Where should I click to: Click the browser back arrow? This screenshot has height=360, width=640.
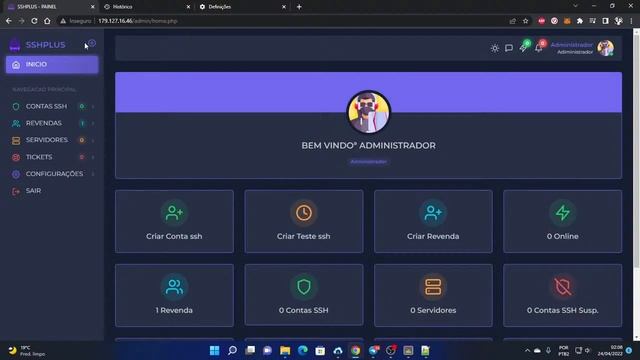click(9, 21)
